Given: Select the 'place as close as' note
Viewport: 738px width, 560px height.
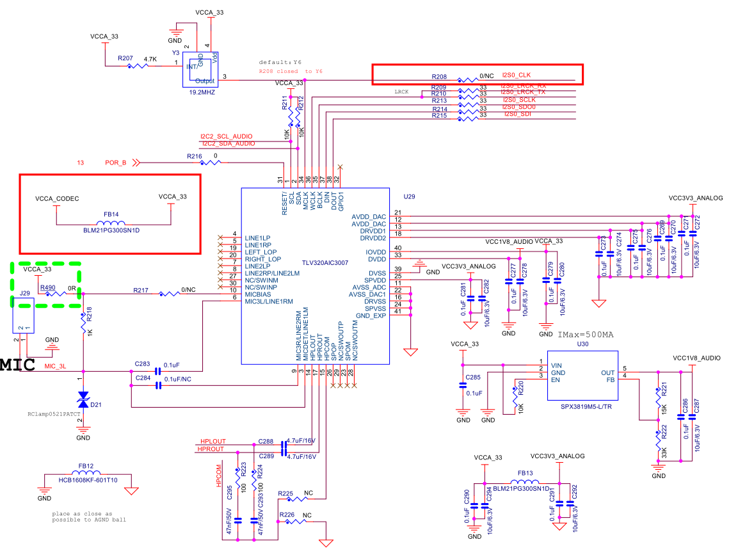Looking at the screenshot, I should tap(82, 514).
